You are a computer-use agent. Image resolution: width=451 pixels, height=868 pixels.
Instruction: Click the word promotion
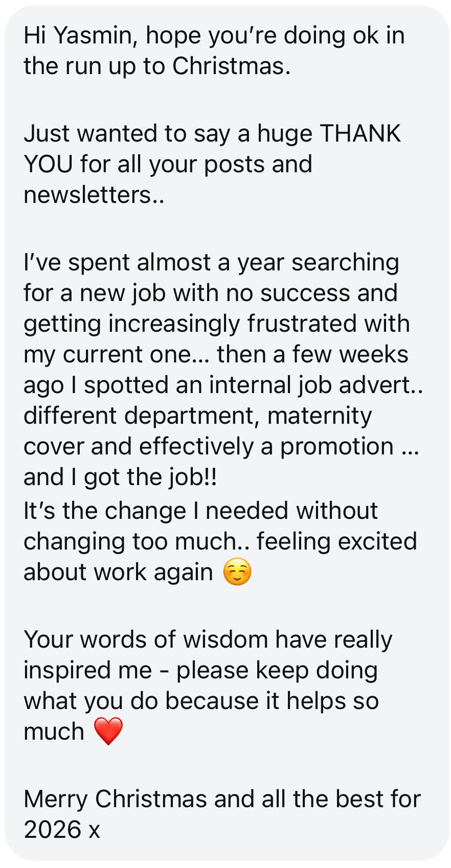click(336, 446)
